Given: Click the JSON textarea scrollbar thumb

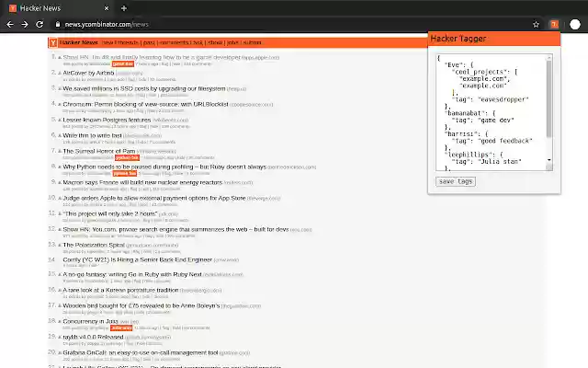Looking at the screenshot, I should pos(549,98).
